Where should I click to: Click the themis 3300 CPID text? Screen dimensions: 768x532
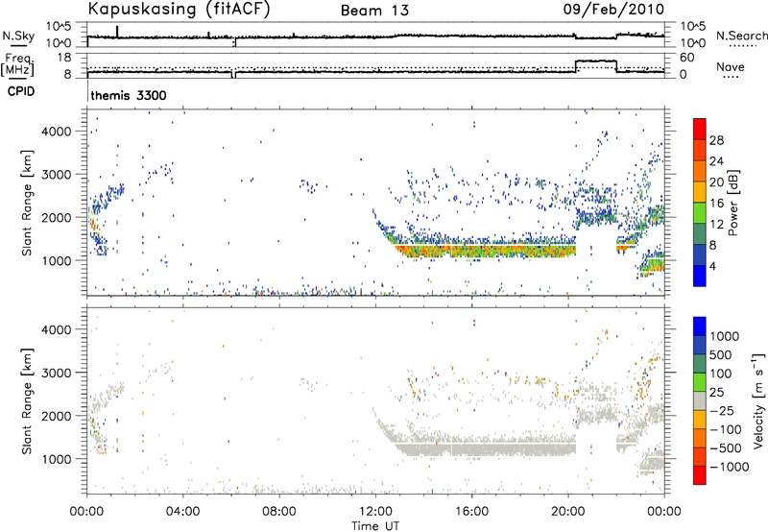pos(129,95)
